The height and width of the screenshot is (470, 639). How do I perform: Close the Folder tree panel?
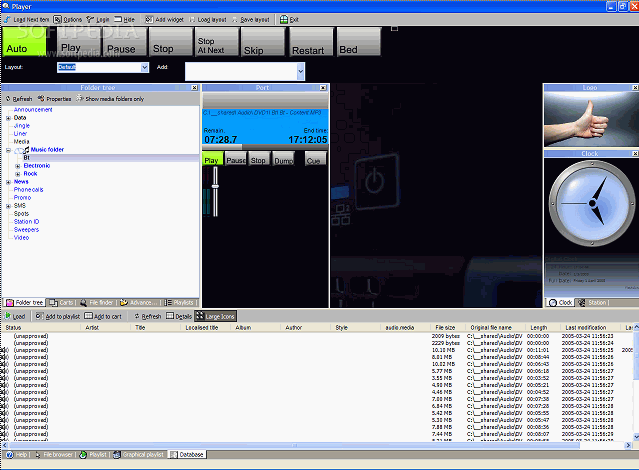[x=194, y=88]
